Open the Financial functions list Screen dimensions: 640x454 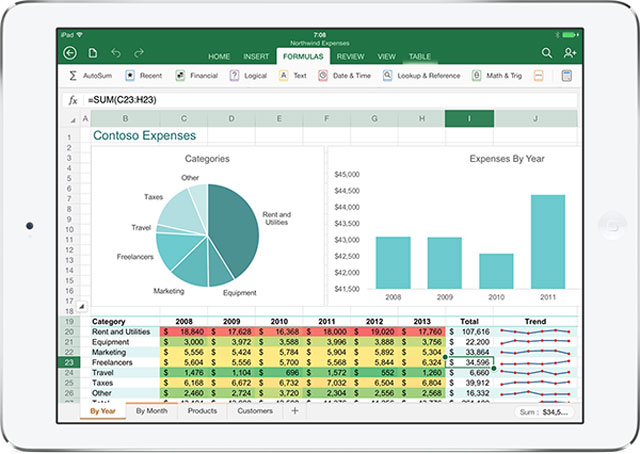pyautogui.click(x=196, y=76)
